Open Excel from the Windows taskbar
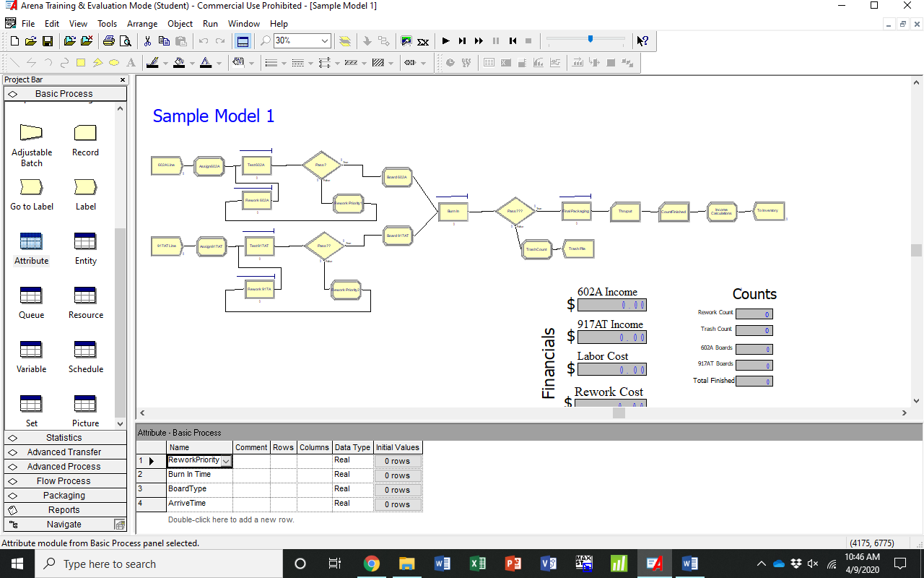This screenshot has width=924, height=578. (478, 564)
